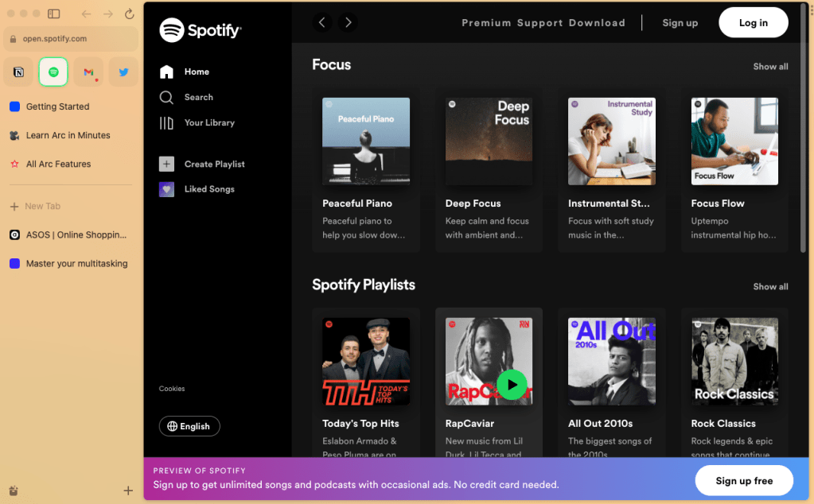Open the English language selector
Viewport: 814px width, 504px height.
point(189,426)
